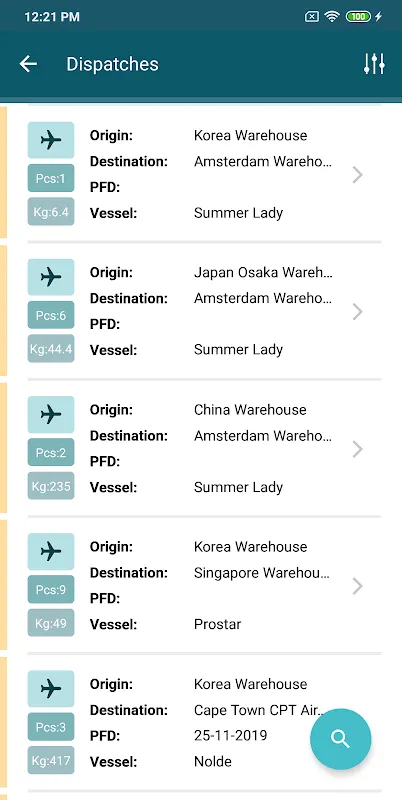The width and height of the screenshot is (402, 800).
Task: Select the Prostar vessel dispatch row
Action: pyautogui.click(x=204, y=585)
